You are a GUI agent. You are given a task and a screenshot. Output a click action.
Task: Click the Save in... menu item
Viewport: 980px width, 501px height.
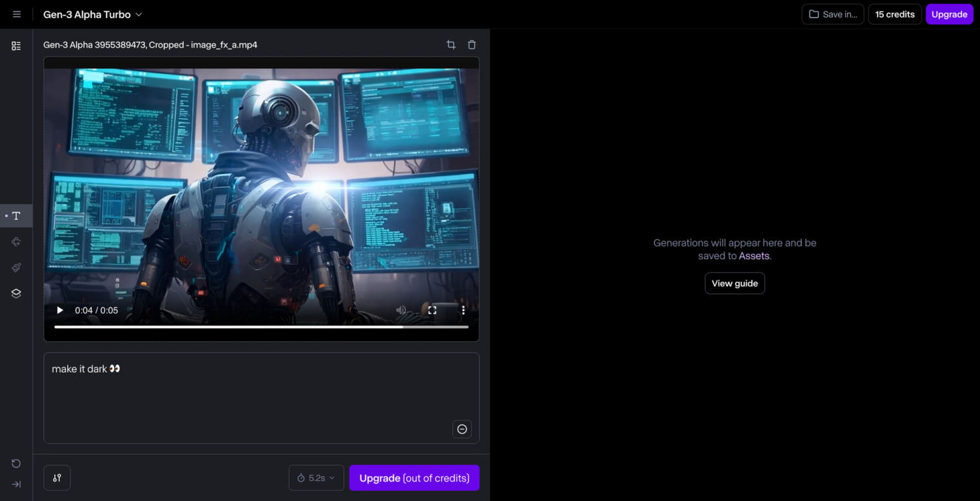pos(832,14)
